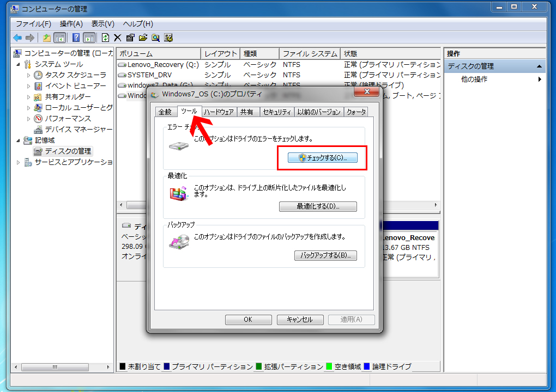
Task: Switch to the セキュリティ tab
Action: (x=277, y=112)
